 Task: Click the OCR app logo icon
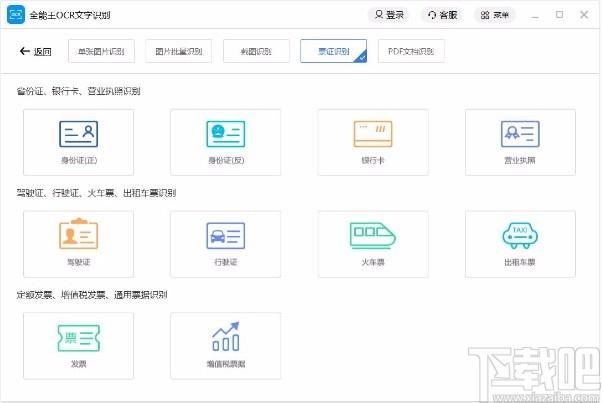tap(16, 15)
